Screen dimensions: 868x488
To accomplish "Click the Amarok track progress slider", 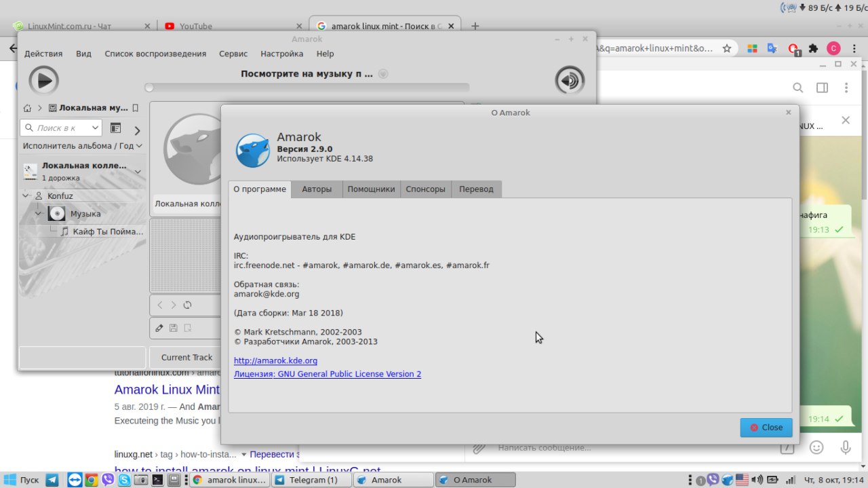I will point(307,88).
